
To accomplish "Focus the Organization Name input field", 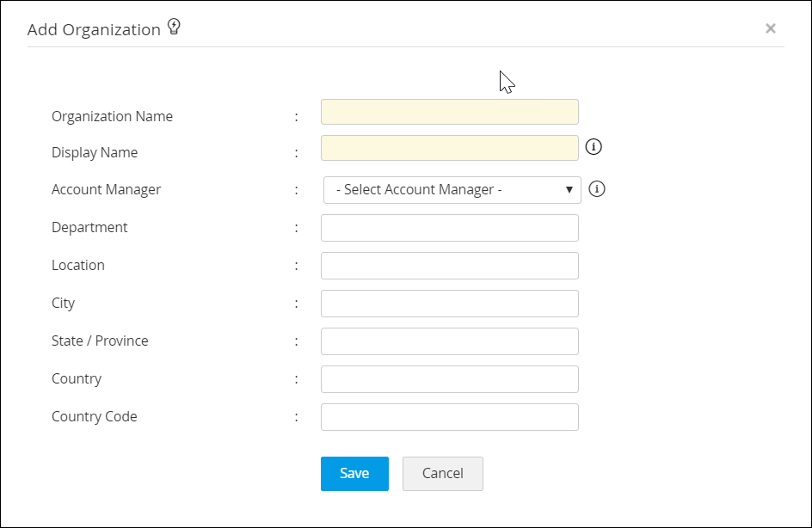I will (x=449, y=112).
